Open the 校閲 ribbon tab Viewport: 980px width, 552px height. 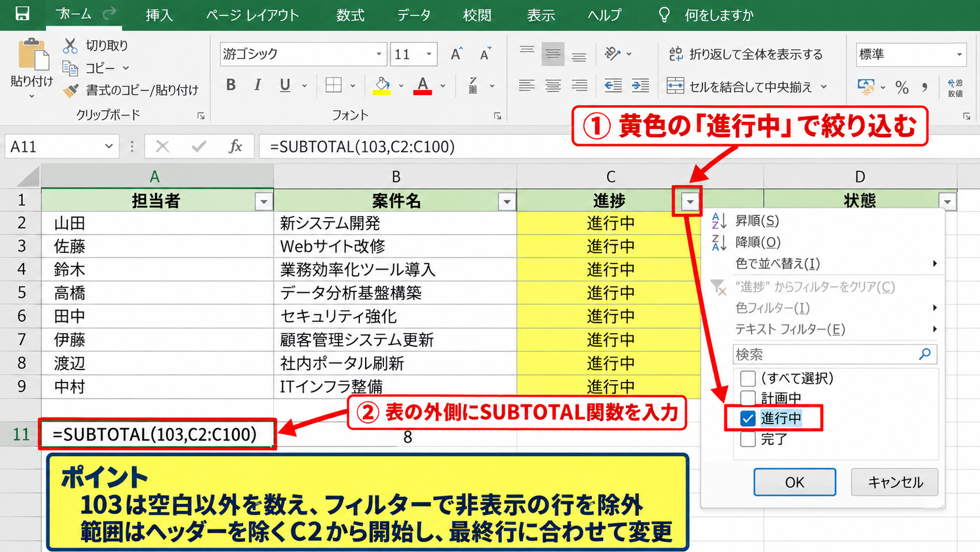(477, 15)
